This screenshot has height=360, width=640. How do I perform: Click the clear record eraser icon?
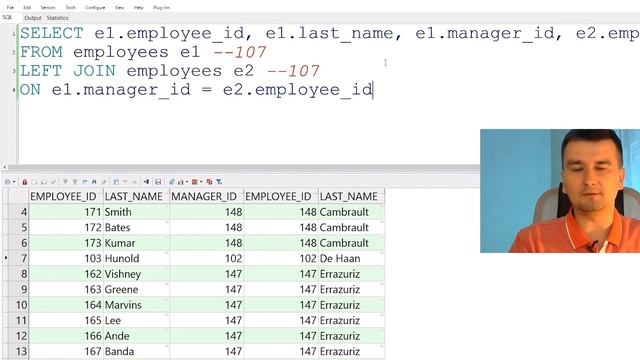(x=104, y=182)
